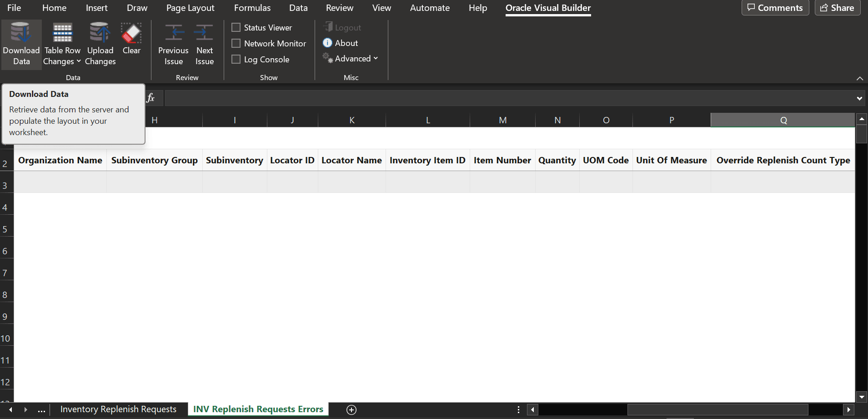The image size is (868, 419).
Task: Click the About info icon
Action: (327, 43)
